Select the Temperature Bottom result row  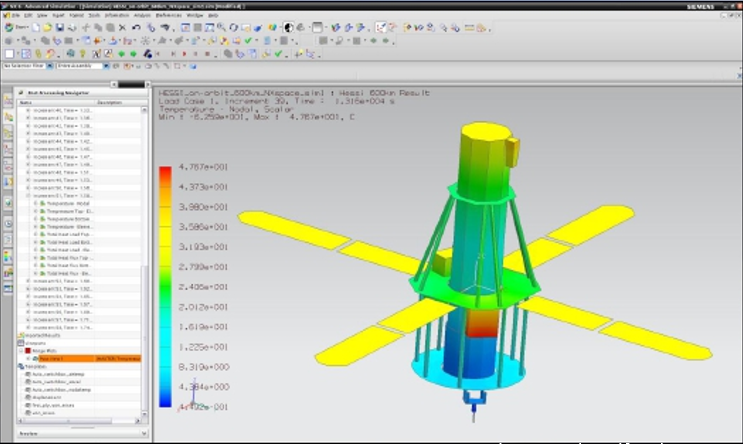coord(69,219)
